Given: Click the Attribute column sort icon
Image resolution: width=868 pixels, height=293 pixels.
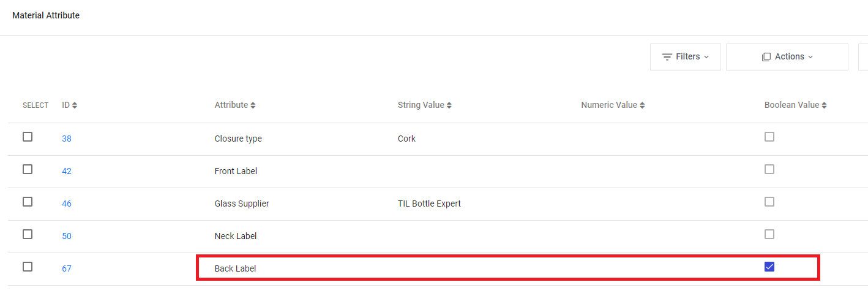Looking at the screenshot, I should 253,105.
